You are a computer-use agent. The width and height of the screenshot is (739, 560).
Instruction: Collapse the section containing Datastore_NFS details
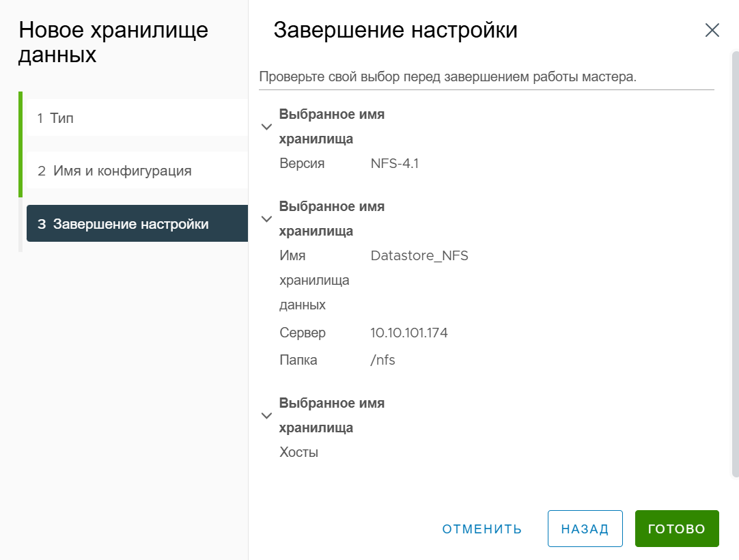[x=267, y=219]
